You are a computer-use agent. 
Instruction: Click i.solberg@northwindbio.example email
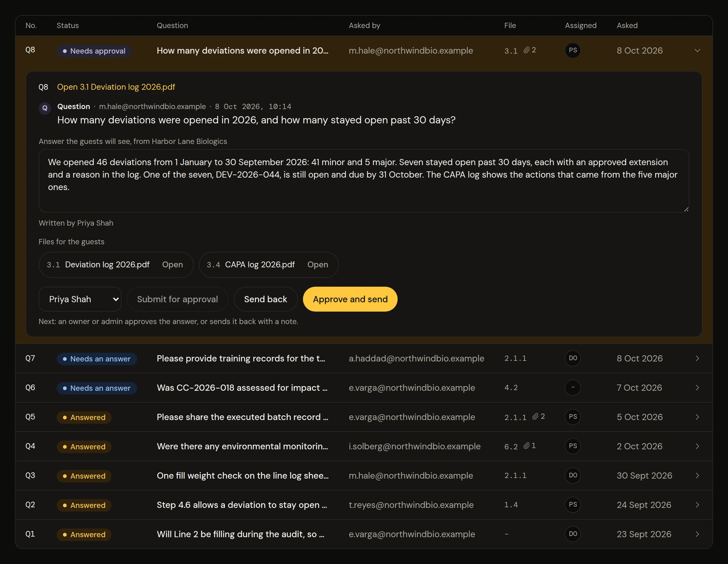pyautogui.click(x=415, y=446)
